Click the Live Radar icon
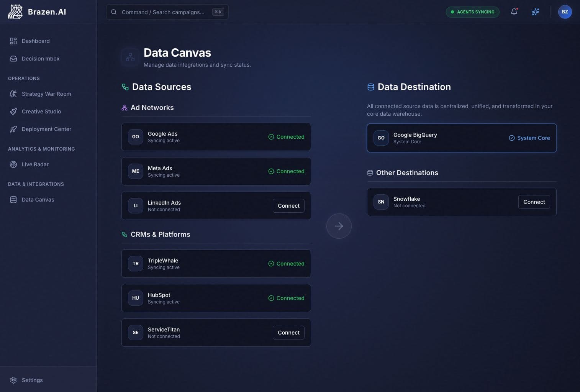 coord(13,164)
